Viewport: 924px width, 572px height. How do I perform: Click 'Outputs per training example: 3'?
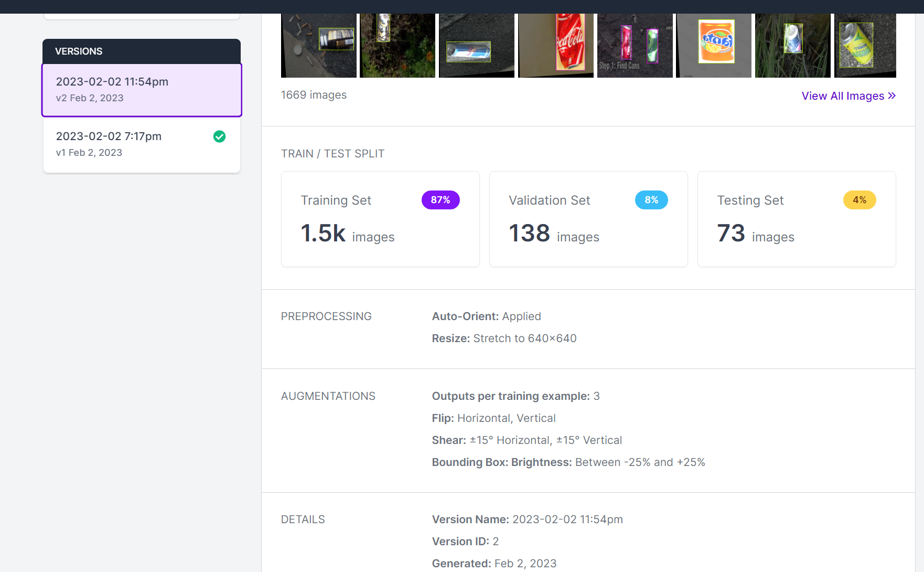click(x=515, y=396)
